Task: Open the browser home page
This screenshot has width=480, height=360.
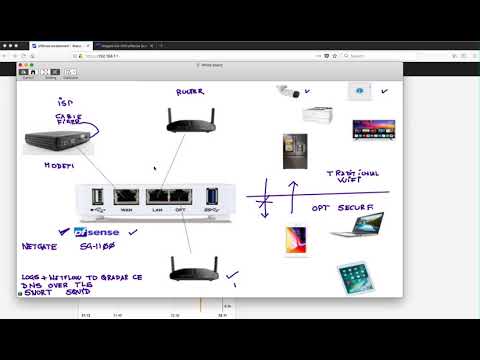Action: 32,56
